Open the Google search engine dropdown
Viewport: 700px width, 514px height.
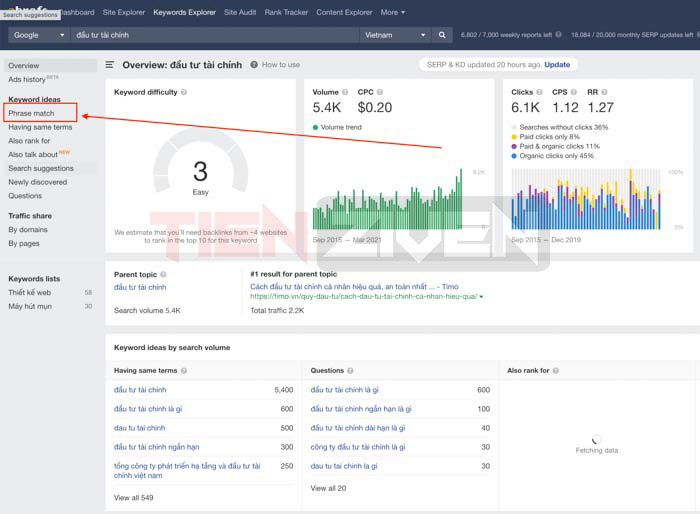tap(39, 35)
